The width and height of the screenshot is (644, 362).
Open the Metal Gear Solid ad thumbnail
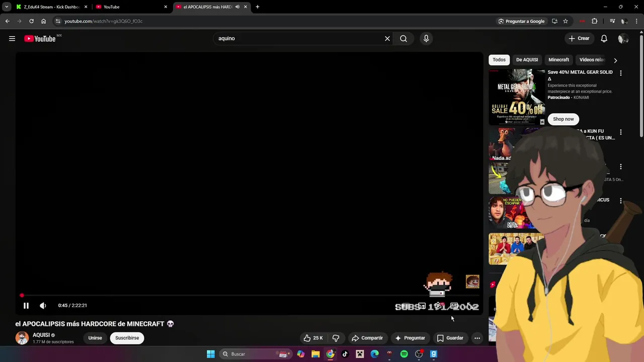[517, 97]
